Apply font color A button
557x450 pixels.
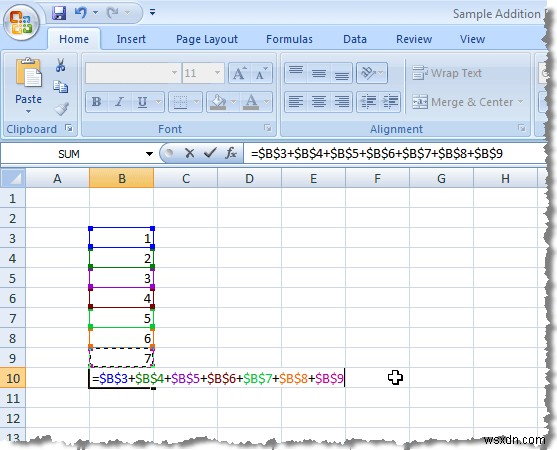(x=252, y=102)
